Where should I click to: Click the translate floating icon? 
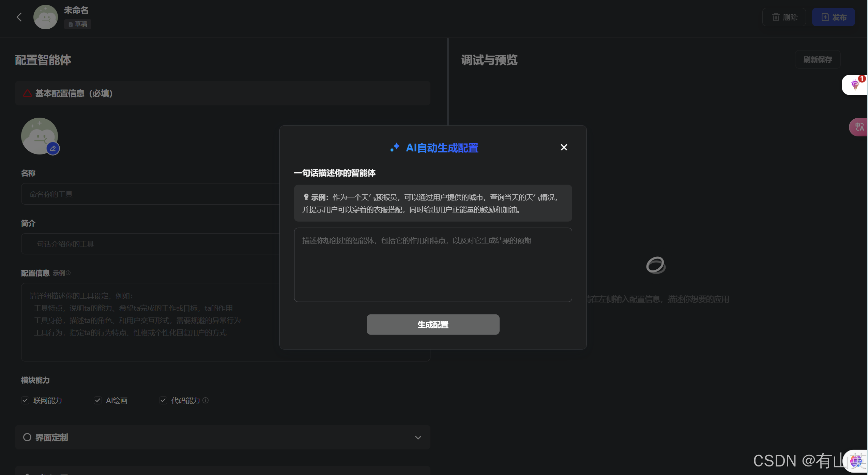click(x=859, y=127)
